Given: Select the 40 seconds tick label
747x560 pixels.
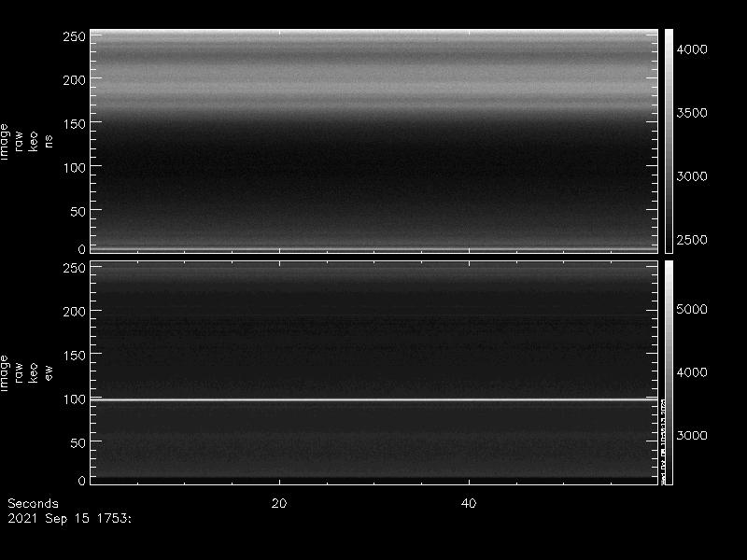Looking at the screenshot, I should 469,503.
